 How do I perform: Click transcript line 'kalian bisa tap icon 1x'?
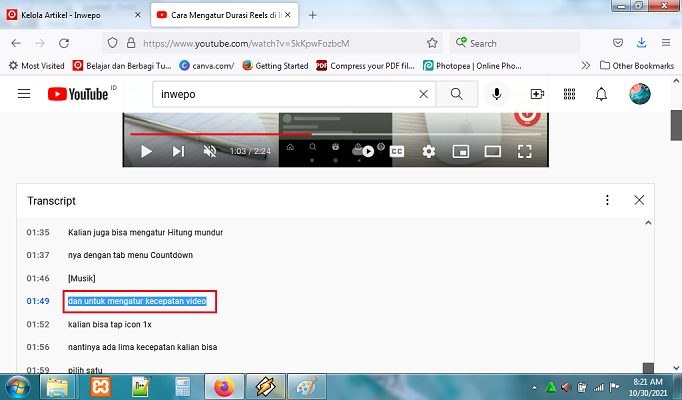click(110, 324)
